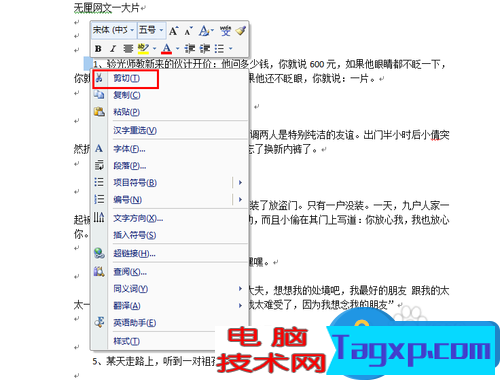
Task: Click the research book icon beside 查阅
Action: [99, 271]
